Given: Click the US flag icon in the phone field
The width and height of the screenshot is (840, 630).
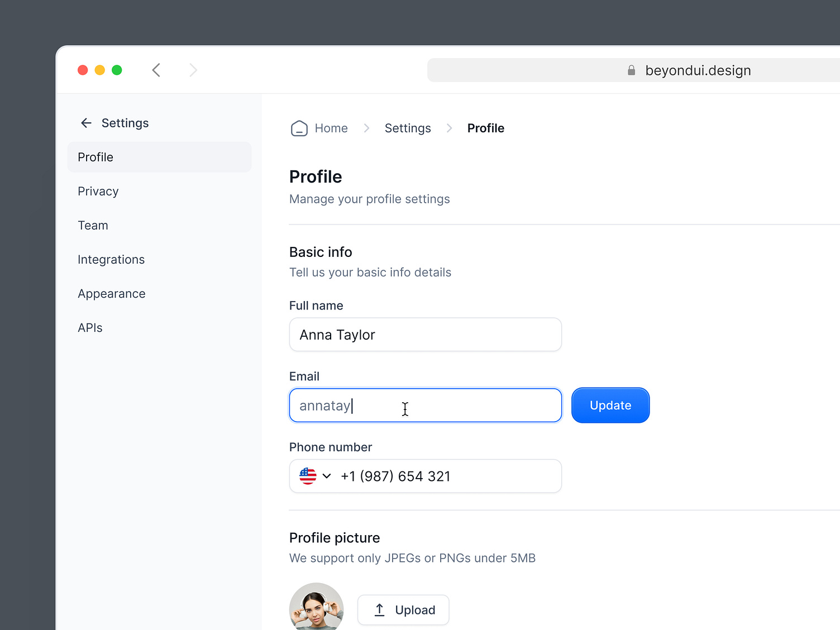Looking at the screenshot, I should click(x=308, y=476).
